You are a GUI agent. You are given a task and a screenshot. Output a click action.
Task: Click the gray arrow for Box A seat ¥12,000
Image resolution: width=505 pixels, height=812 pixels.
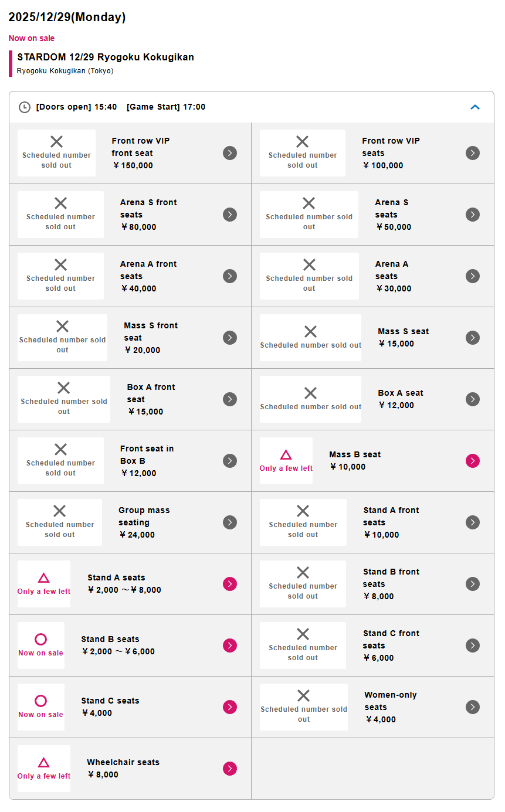point(473,399)
